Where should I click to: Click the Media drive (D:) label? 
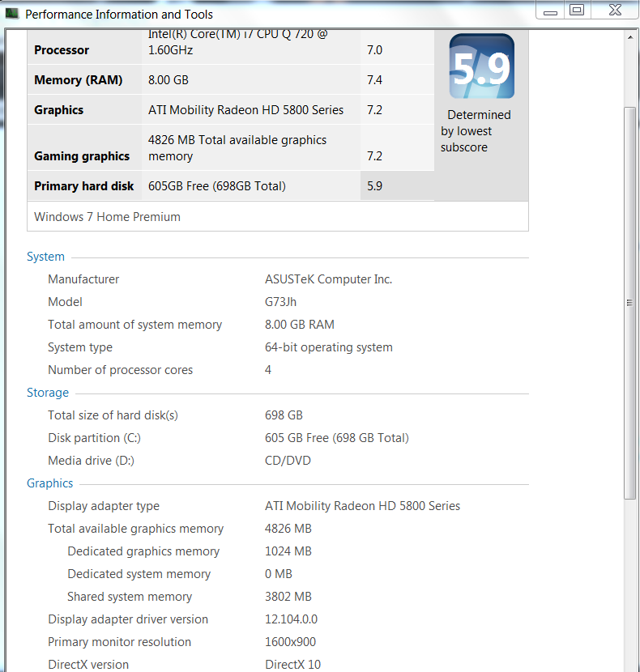[91, 461]
